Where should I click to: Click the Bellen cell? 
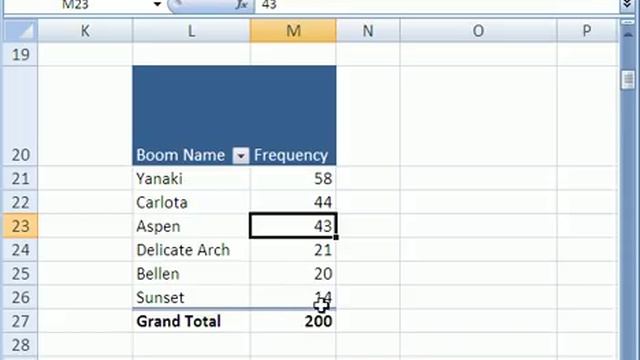click(x=191, y=273)
